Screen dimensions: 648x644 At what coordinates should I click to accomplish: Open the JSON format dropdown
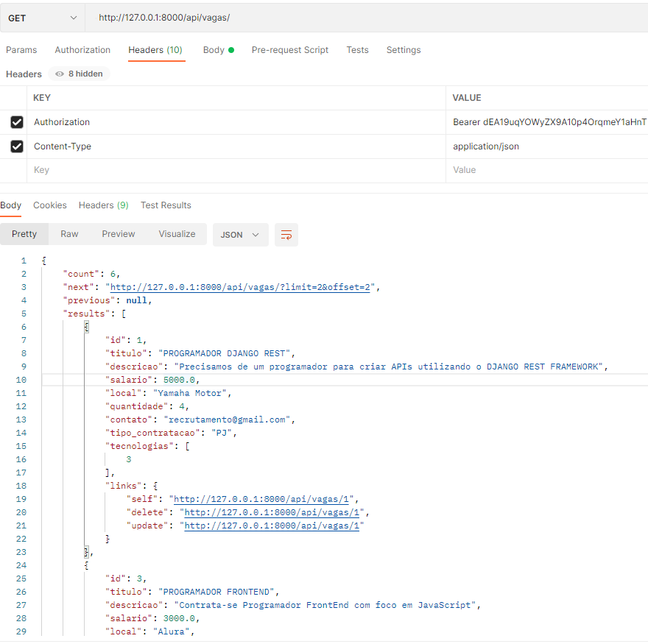[x=240, y=235]
